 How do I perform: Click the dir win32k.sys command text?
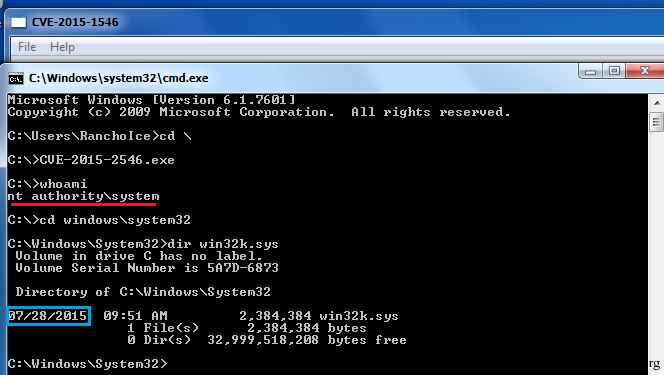223,244
